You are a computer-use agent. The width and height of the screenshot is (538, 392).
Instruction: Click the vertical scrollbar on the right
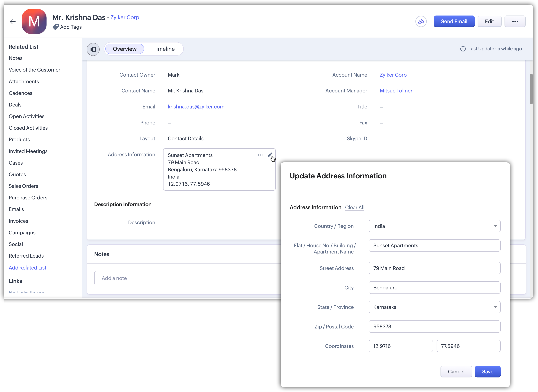coord(531,89)
